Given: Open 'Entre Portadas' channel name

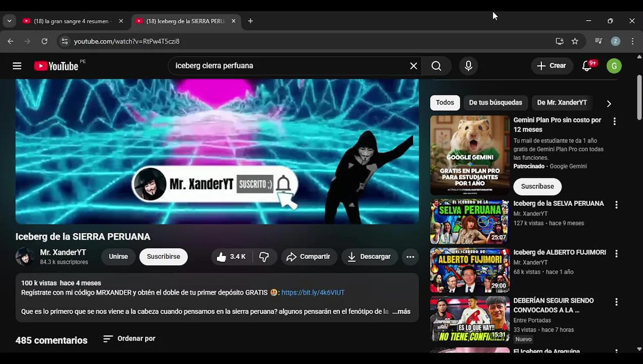Looking at the screenshot, I should [x=532, y=321].
